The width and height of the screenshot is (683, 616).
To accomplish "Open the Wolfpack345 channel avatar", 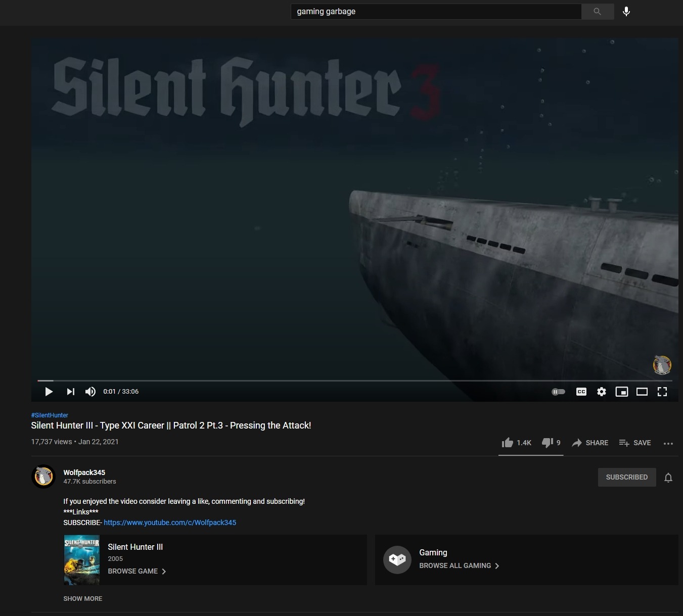I will [43, 476].
